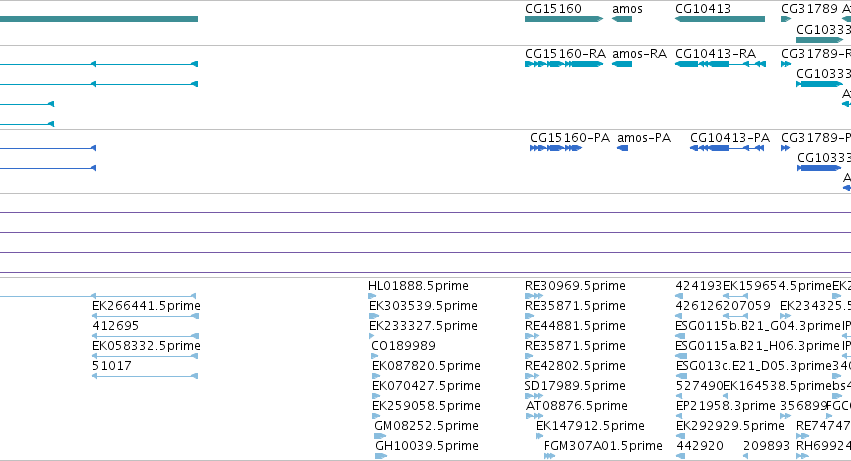The image size is (851, 461).
Task: Click EST EK147912.5prime
Action: point(590,426)
